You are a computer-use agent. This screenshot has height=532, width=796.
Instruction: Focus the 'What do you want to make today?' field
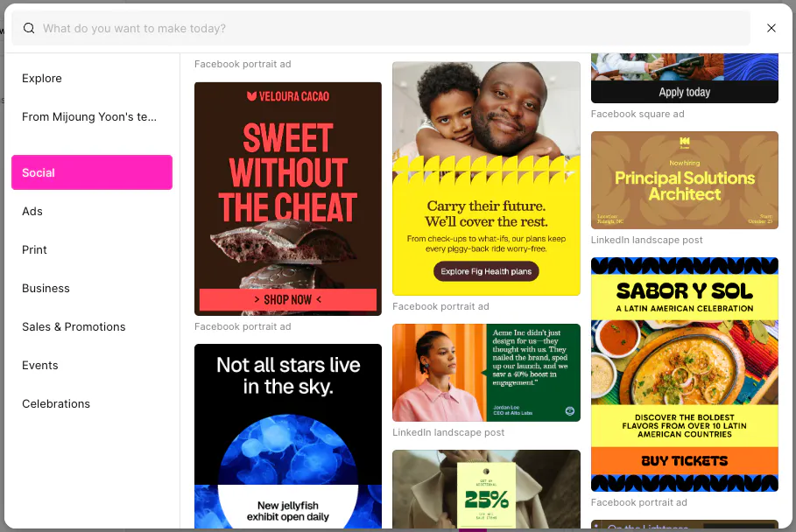[381, 28]
